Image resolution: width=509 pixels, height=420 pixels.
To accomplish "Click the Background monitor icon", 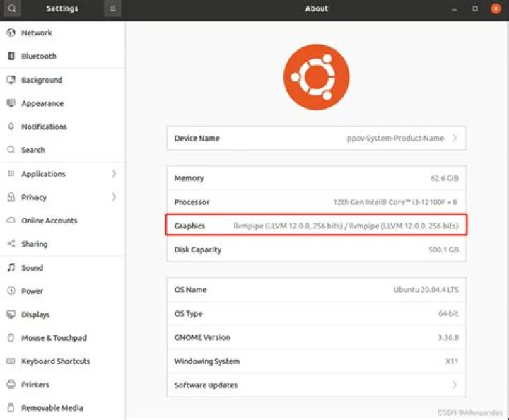I will [x=11, y=80].
